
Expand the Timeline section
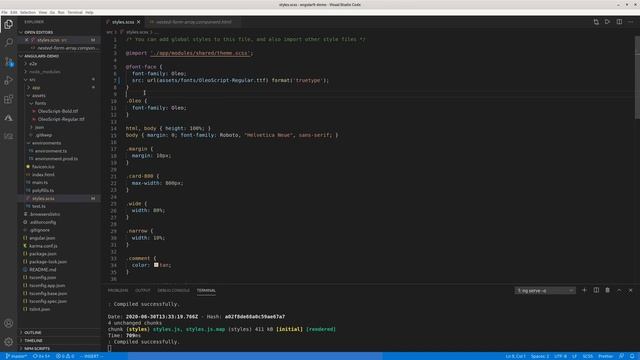tap(33, 340)
